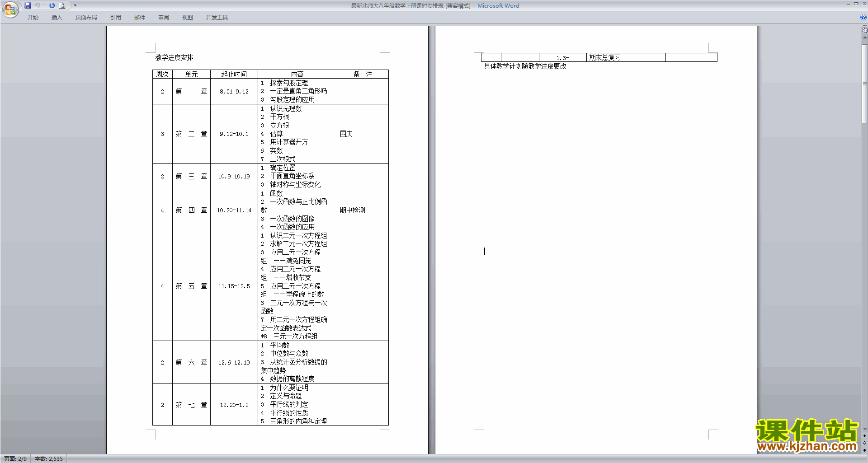Click the date cell 11.15-12.5
The width and height of the screenshot is (868, 463).
(x=234, y=286)
